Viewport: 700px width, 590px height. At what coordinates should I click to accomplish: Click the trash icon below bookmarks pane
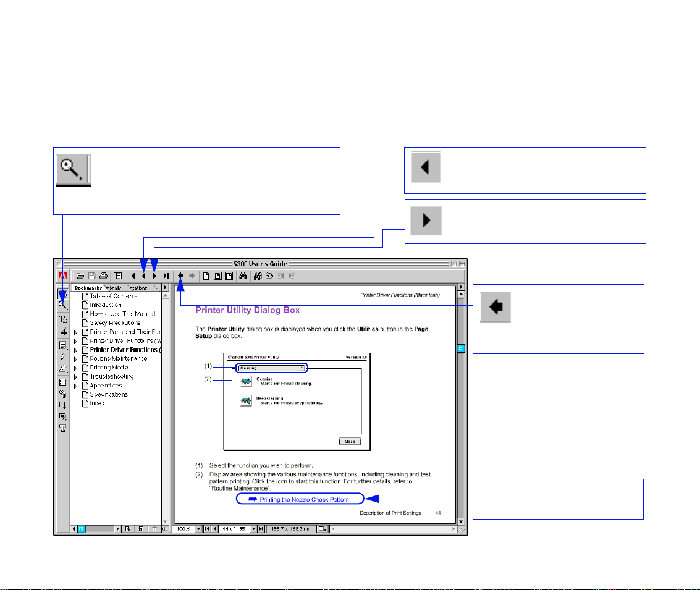(154, 529)
